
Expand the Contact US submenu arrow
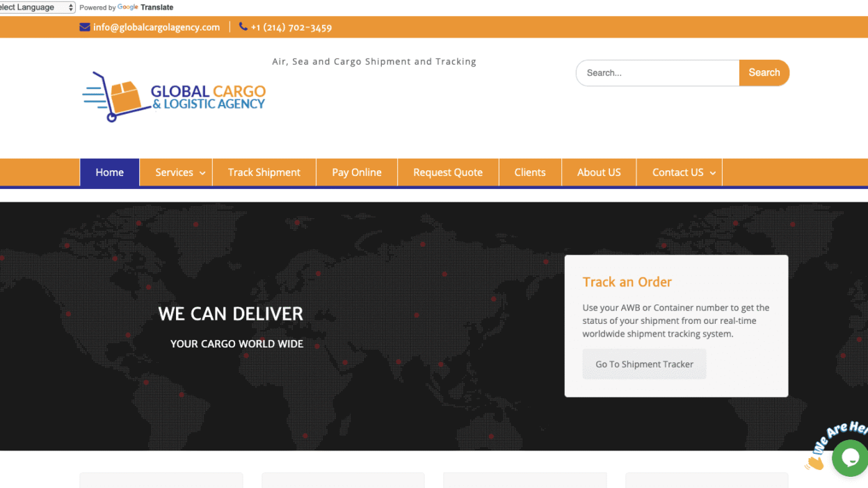point(713,173)
